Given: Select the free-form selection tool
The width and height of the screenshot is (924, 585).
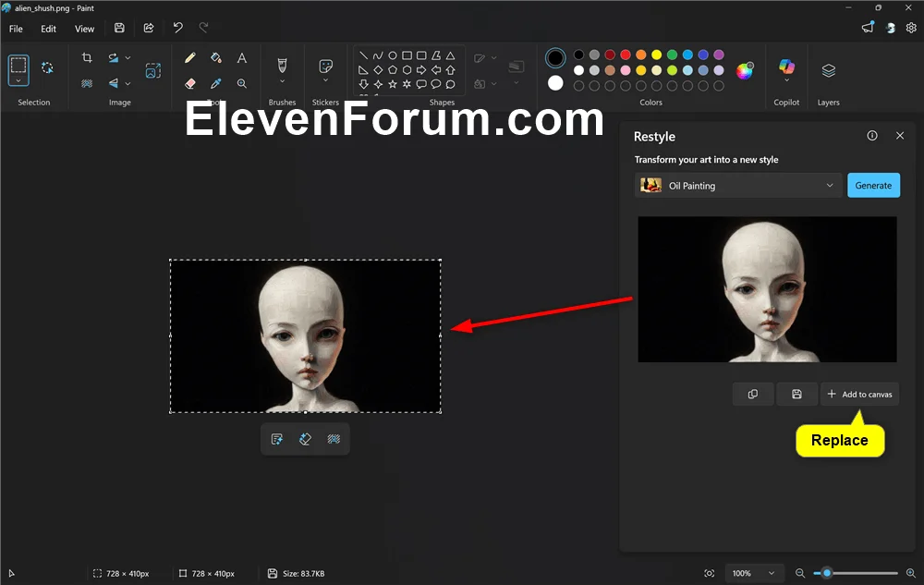Looking at the screenshot, I should click(x=47, y=67).
